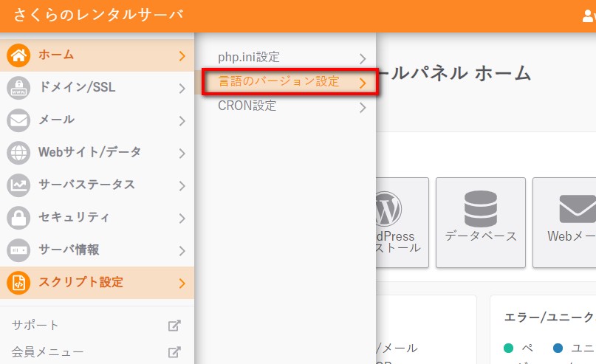Click the Web site/data globe icon
This screenshot has height=364, width=596.
[18, 152]
